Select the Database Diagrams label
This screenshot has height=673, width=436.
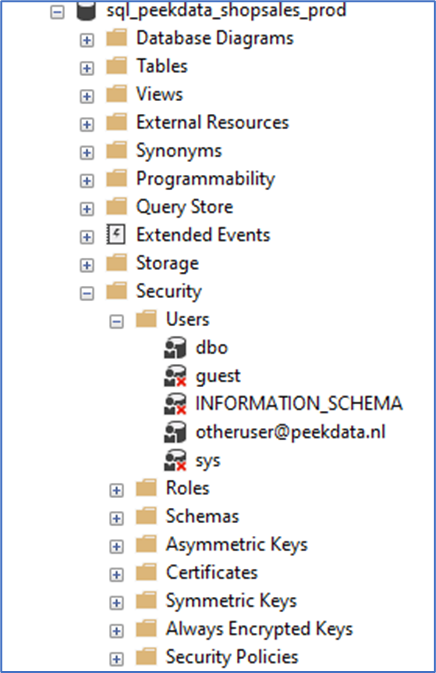pyautogui.click(x=215, y=38)
